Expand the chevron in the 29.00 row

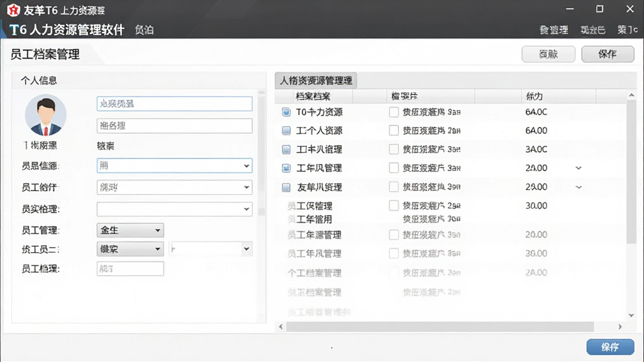point(579,187)
